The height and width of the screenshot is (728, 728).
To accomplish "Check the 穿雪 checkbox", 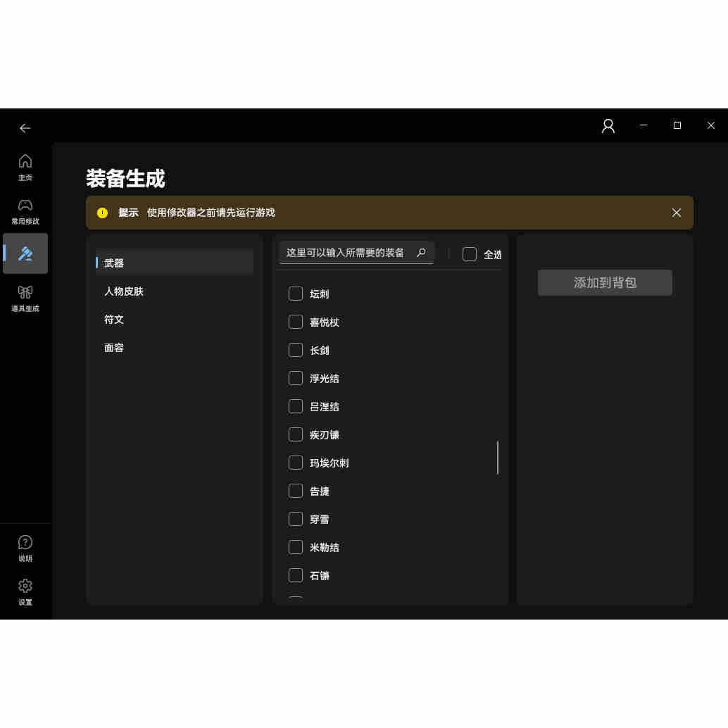I will point(295,519).
